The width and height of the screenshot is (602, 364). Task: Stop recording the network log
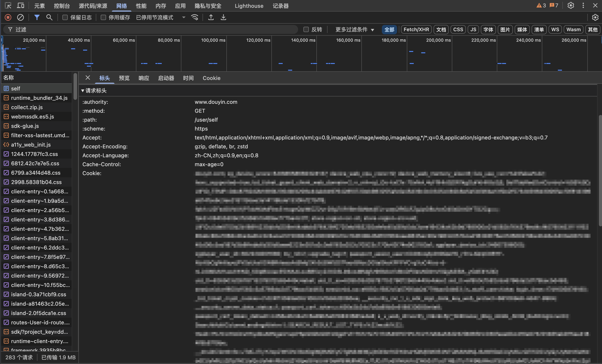tap(8, 17)
